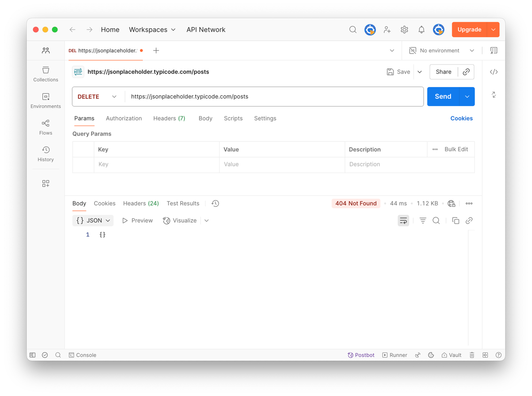Screen dimensions: 532x396
Task: Open the response Headers (24) tab
Action: [141, 203]
